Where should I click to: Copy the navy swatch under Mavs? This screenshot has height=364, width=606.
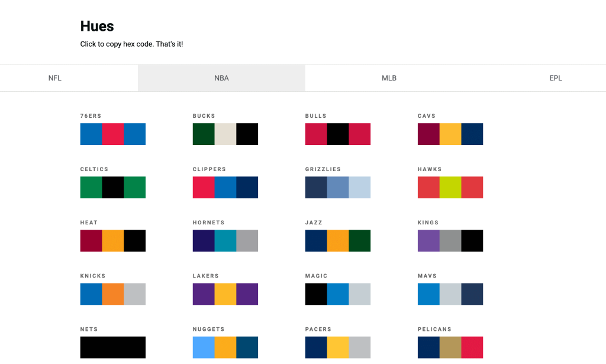(x=472, y=294)
